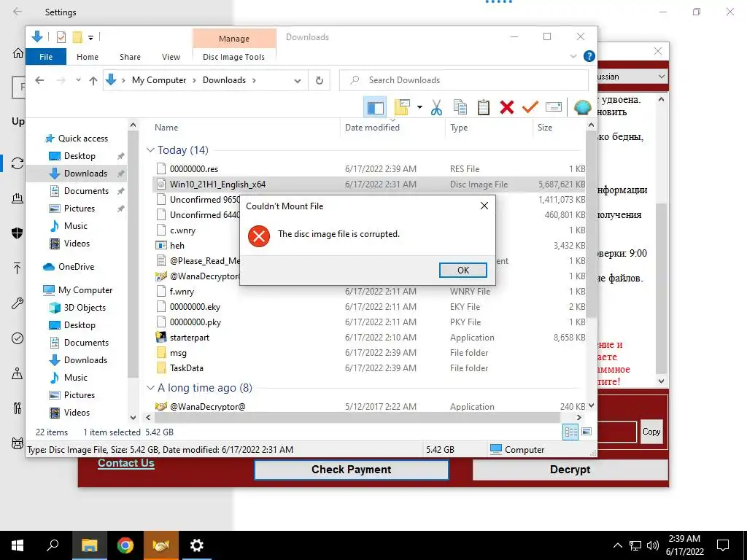The image size is (747, 560).
Task: Sort by the Date modified column header
Action: coord(372,127)
